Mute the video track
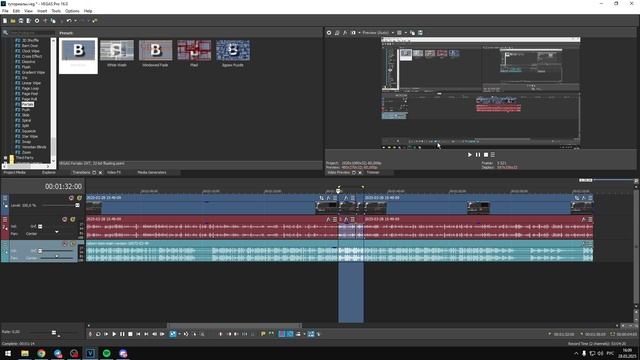640x360 pixels. coord(71,198)
